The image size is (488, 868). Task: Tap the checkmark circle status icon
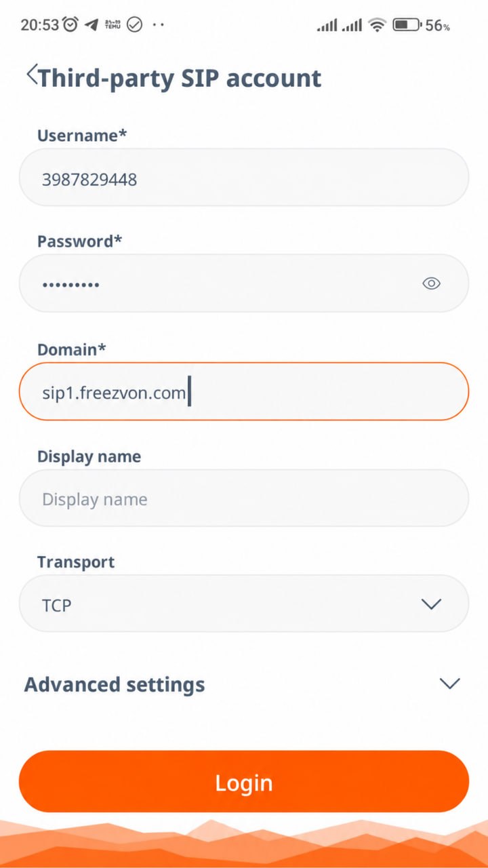(x=134, y=25)
